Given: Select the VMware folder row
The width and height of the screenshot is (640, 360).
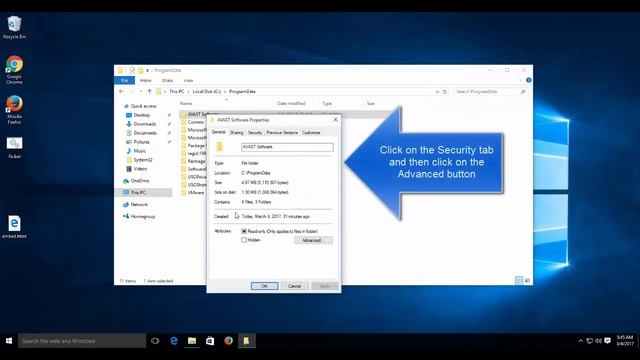Looking at the screenshot, I should 193,193.
